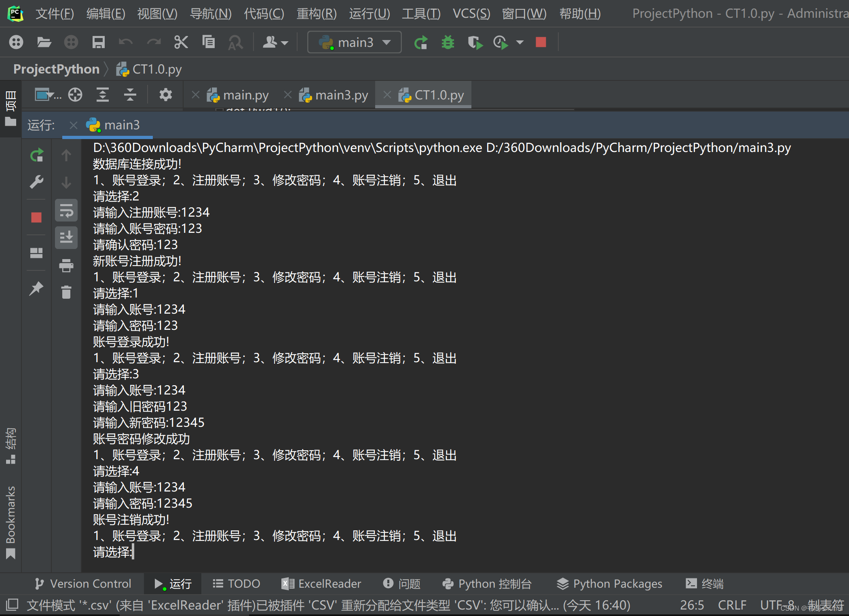Click the Rerun icon in run panel
Viewport: 849px width, 616px height.
[x=37, y=155]
